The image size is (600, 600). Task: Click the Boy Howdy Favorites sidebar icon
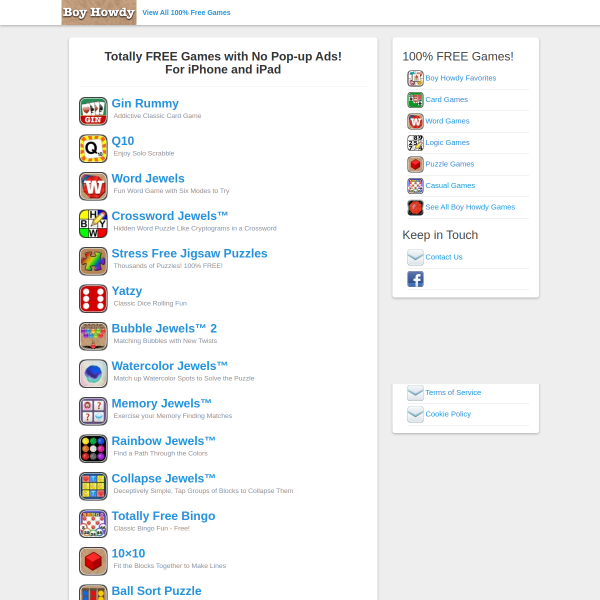click(415, 78)
